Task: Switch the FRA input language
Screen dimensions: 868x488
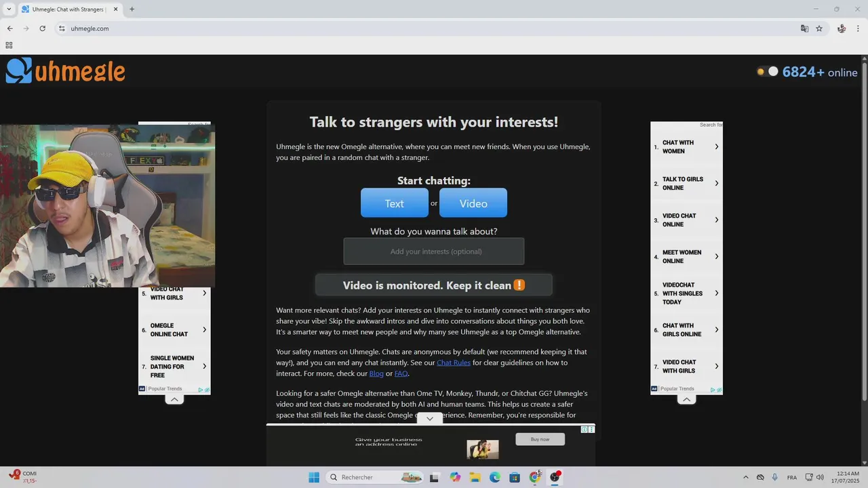Action: coord(792,477)
